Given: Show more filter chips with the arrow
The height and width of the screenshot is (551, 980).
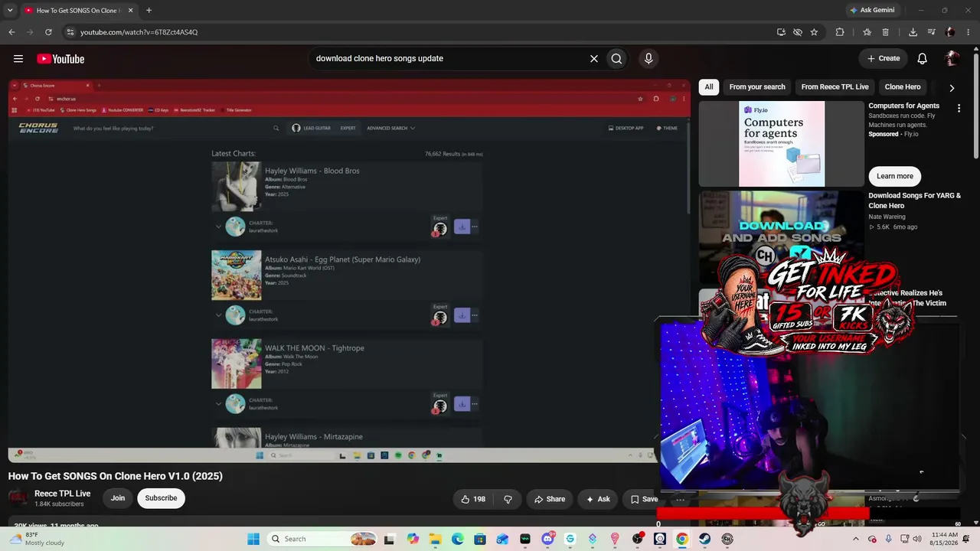Looking at the screenshot, I should (952, 87).
